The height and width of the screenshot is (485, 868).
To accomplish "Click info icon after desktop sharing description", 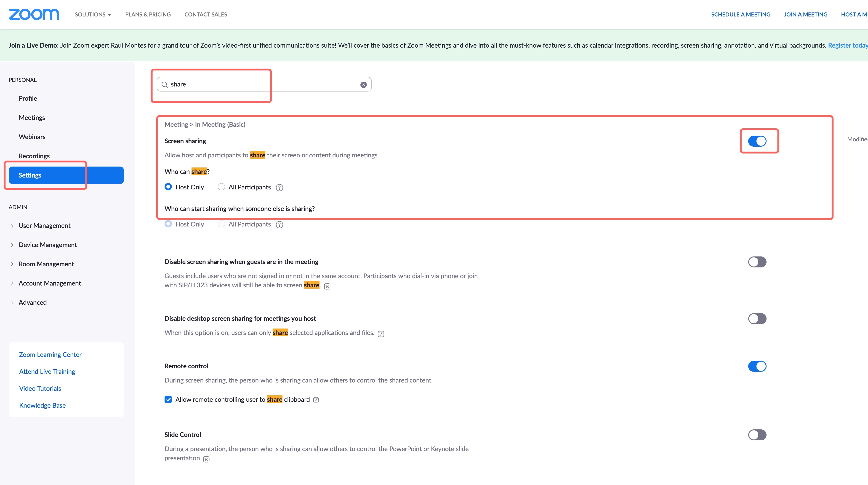I will (x=381, y=334).
